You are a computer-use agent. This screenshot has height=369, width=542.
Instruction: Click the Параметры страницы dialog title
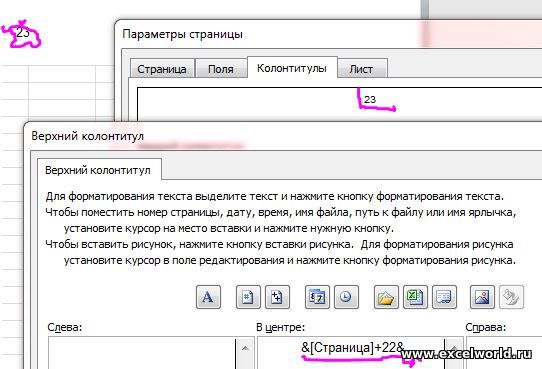pos(183,34)
